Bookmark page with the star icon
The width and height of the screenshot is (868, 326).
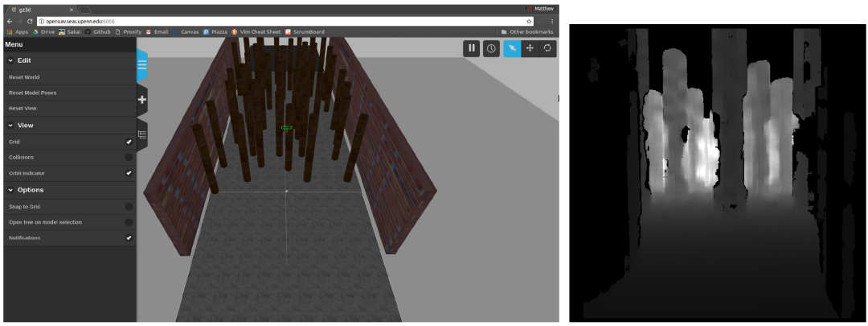pos(529,21)
